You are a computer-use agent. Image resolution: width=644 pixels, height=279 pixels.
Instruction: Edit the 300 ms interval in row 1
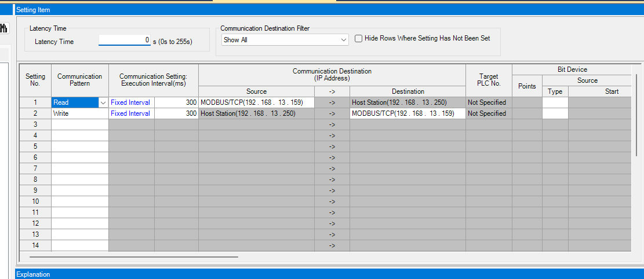tap(176, 102)
